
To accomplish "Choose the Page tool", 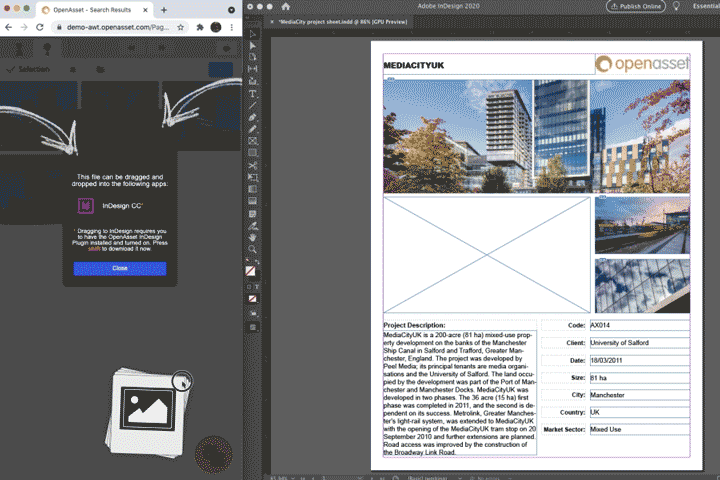I will pyautogui.click(x=253, y=57).
